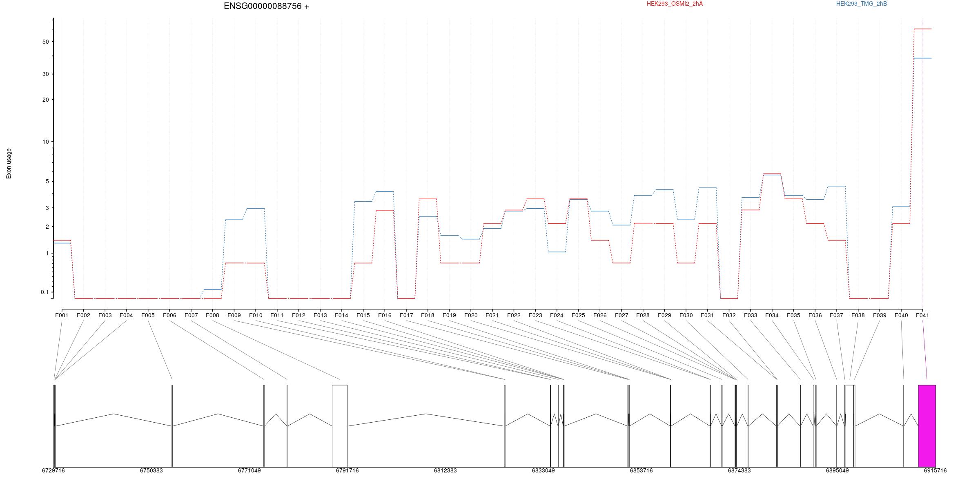
Task: Click the blue E016 usage segment
Action: [385, 192]
